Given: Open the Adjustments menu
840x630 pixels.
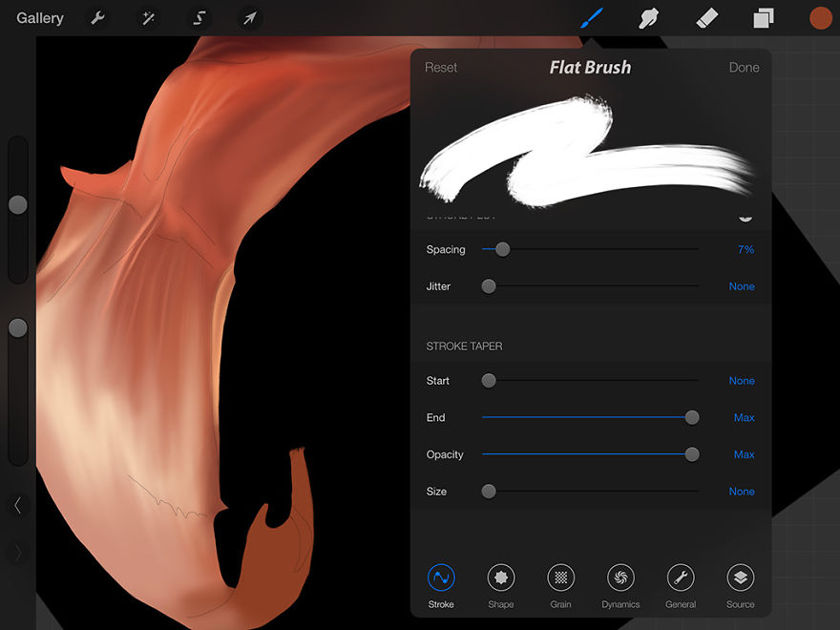Looking at the screenshot, I should pos(148,17).
